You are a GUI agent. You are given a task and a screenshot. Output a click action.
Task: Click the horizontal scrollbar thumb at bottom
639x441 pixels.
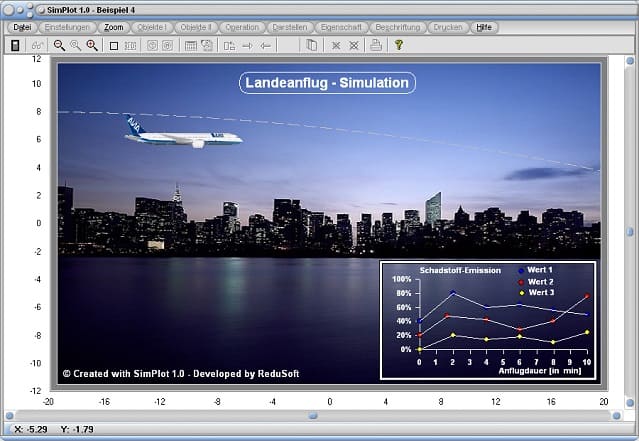[x=313, y=416]
